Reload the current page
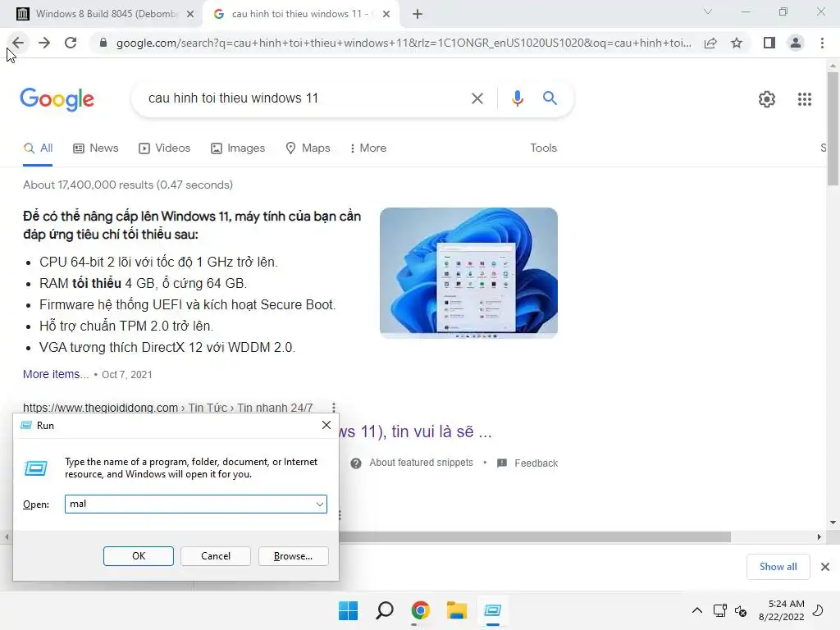This screenshot has height=630, width=840. coord(71,43)
